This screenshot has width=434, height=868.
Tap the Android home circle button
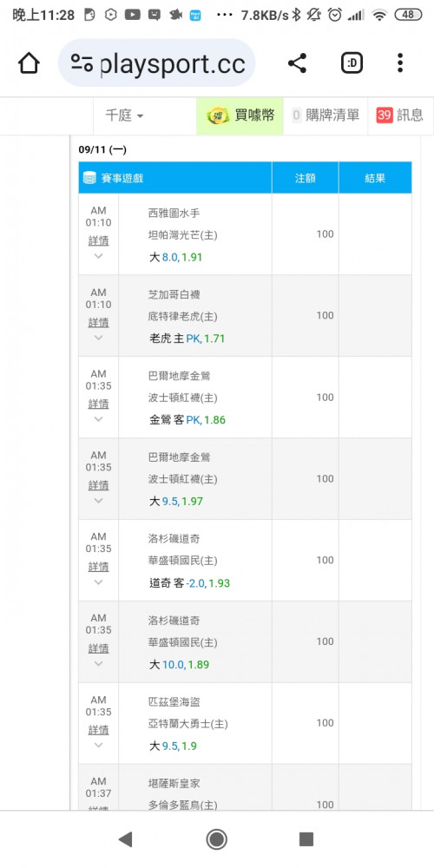[216, 839]
